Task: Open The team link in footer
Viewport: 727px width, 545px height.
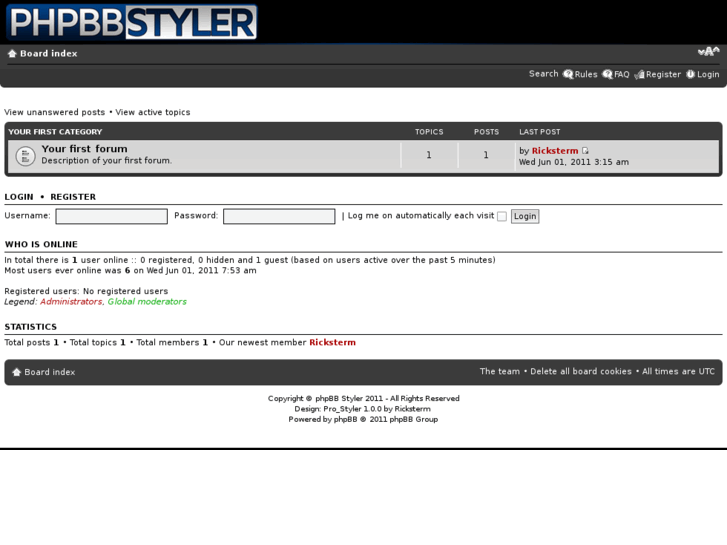Action: click(x=500, y=372)
